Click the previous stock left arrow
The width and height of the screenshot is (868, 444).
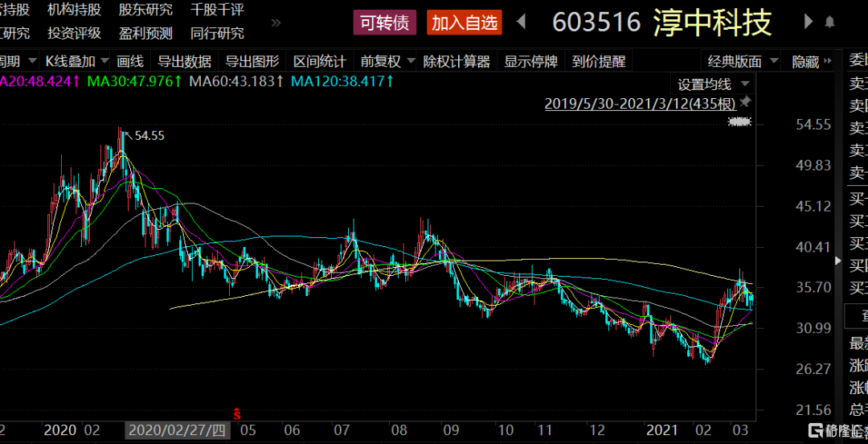click(x=521, y=23)
